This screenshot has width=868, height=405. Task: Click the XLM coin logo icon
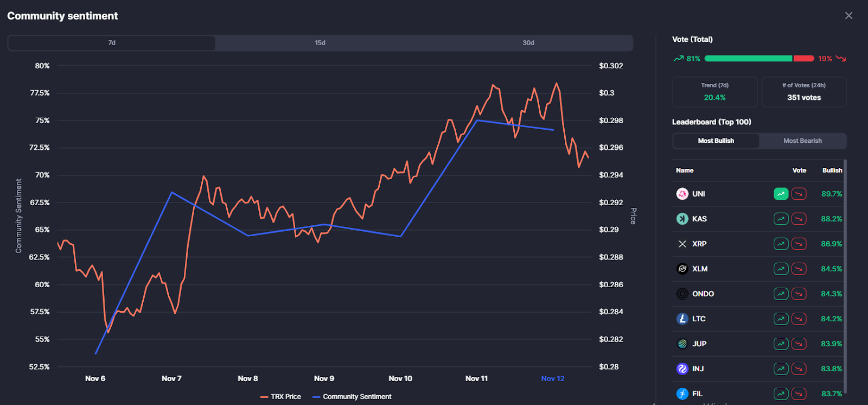(x=682, y=269)
